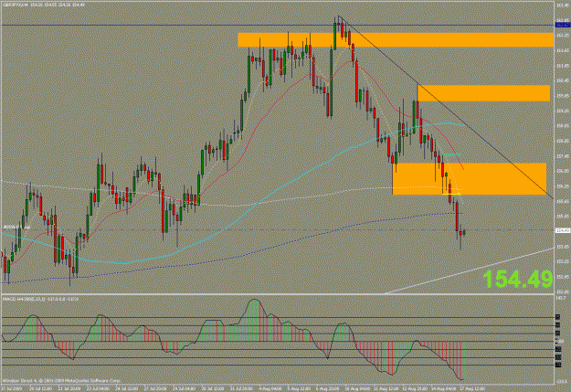Select the solid blue horizontal line near the chart top
Image resolution: width=571 pixels, height=392 pixels.
277,26
